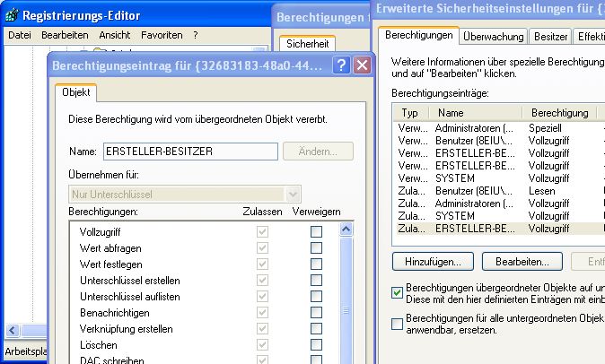Toggle Verweigern checkbox for Wert abfragen
The width and height of the screenshot is (605, 364).
316,247
